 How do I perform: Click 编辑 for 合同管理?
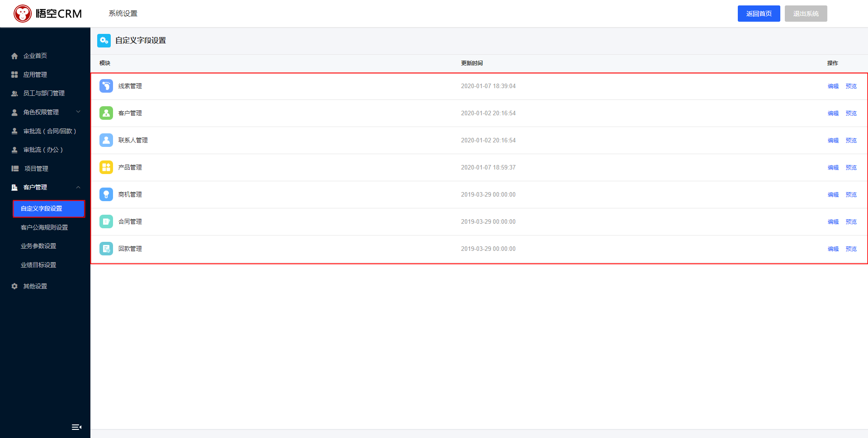tap(833, 221)
